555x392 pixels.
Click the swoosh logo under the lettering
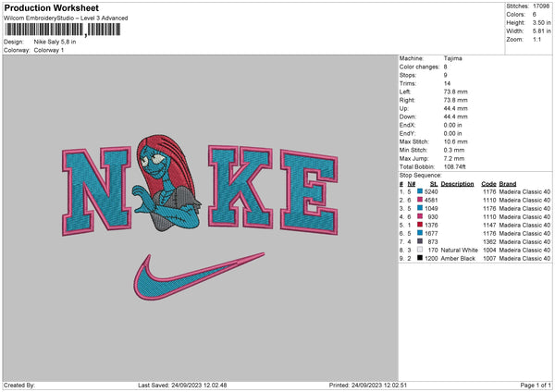click(199, 276)
